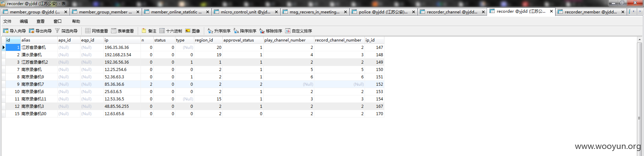Open the memo (备注) viewer
The height and width of the screenshot is (156, 644).
[x=149, y=31]
